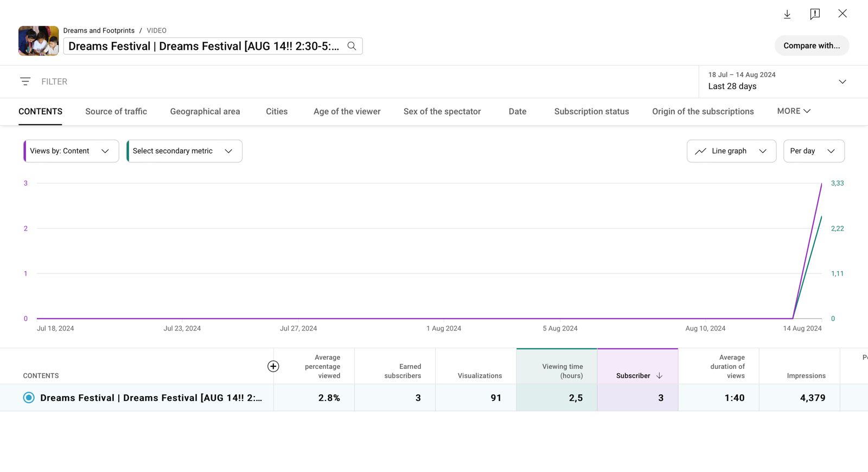868x472 pixels.
Task: Click the Dreams and Footprints breadcrumb link
Action: 99,30
